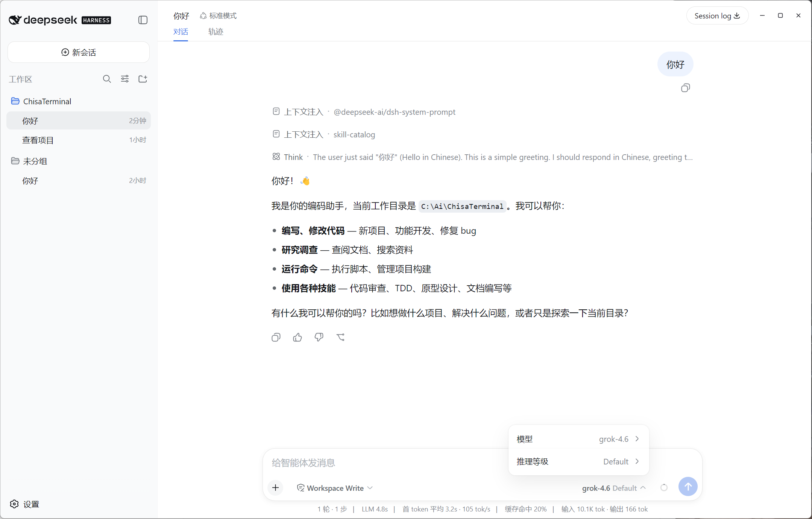Open workspace filter settings icon

125,79
